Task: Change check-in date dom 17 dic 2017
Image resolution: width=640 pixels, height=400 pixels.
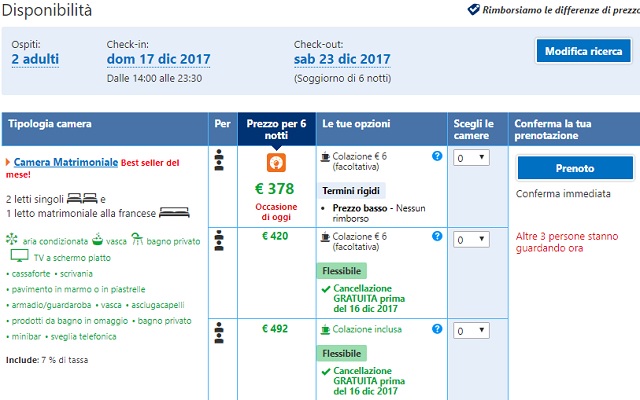Action: [158, 59]
